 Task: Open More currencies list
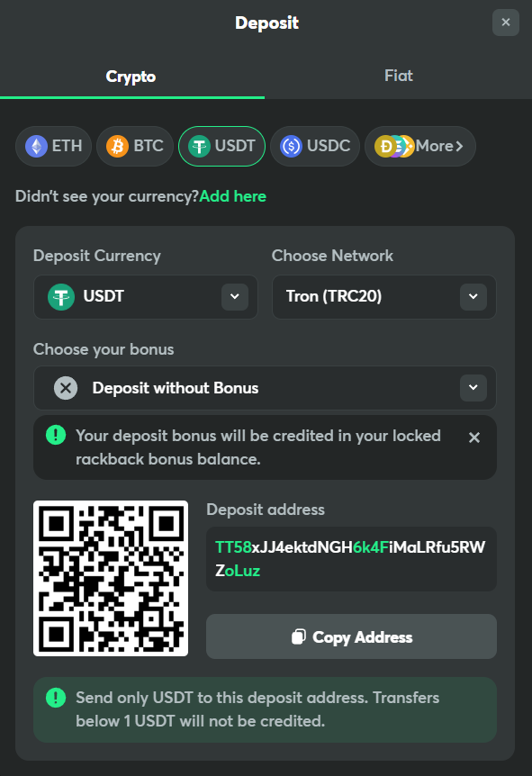(x=420, y=146)
